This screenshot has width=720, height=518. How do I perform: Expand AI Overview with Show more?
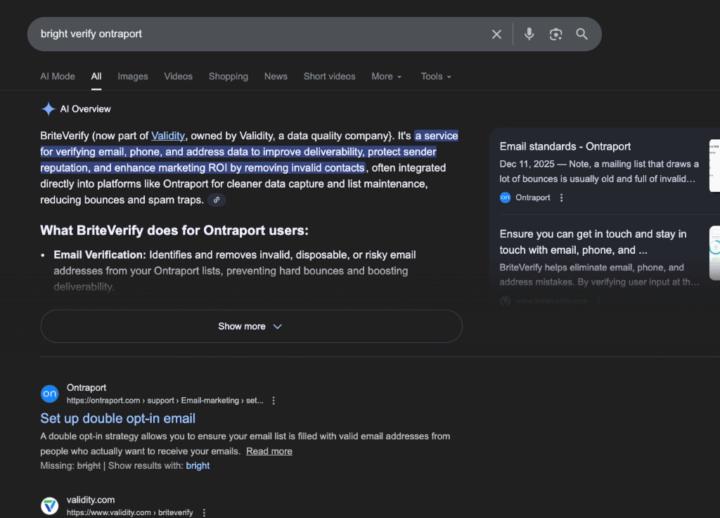[x=250, y=326]
